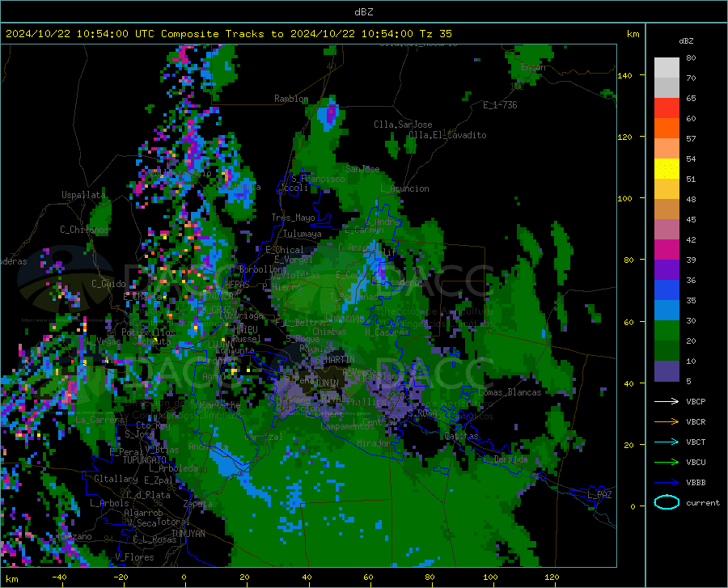
Task: Click the blue VBBB arrow in legend
Action: tap(667, 483)
